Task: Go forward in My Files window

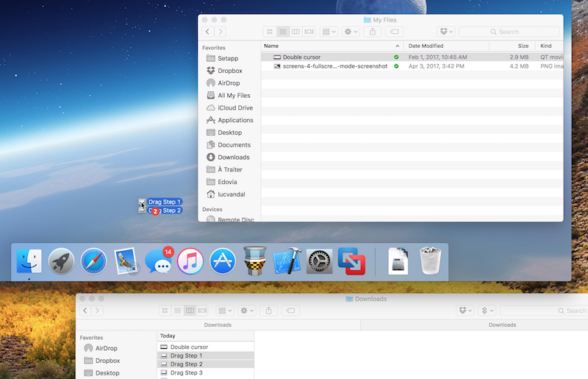Action: (220, 32)
